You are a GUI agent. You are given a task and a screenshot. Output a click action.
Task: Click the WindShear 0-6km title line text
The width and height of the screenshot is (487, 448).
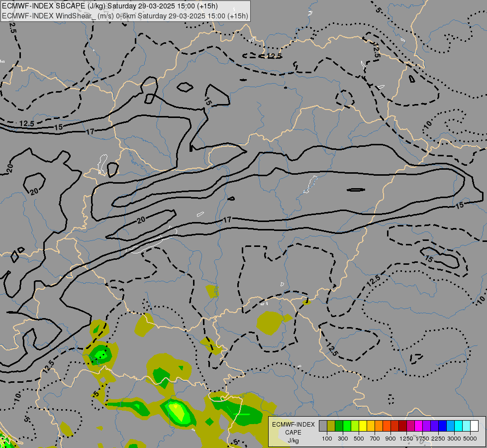coord(125,16)
